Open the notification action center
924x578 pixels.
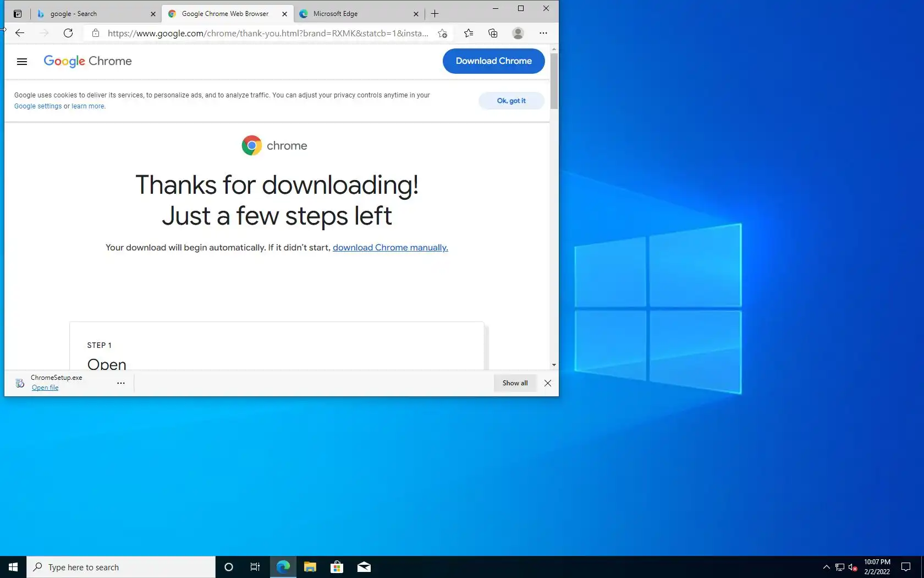tap(906, 567)
